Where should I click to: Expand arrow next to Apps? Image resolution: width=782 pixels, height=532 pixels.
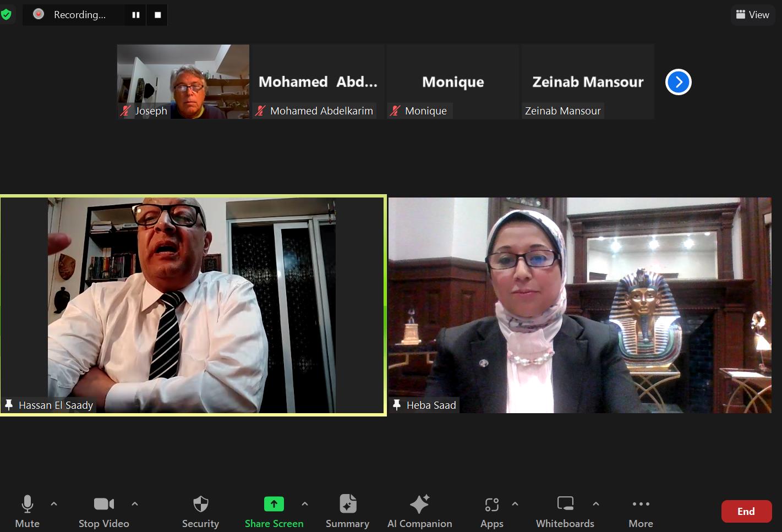tap(515, 503)
